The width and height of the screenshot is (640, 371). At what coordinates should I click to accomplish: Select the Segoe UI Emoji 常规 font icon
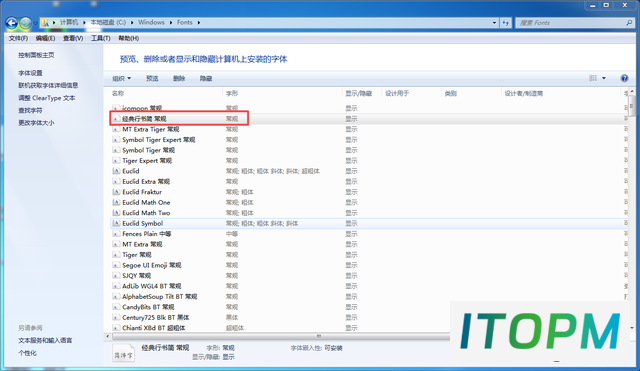116,265
